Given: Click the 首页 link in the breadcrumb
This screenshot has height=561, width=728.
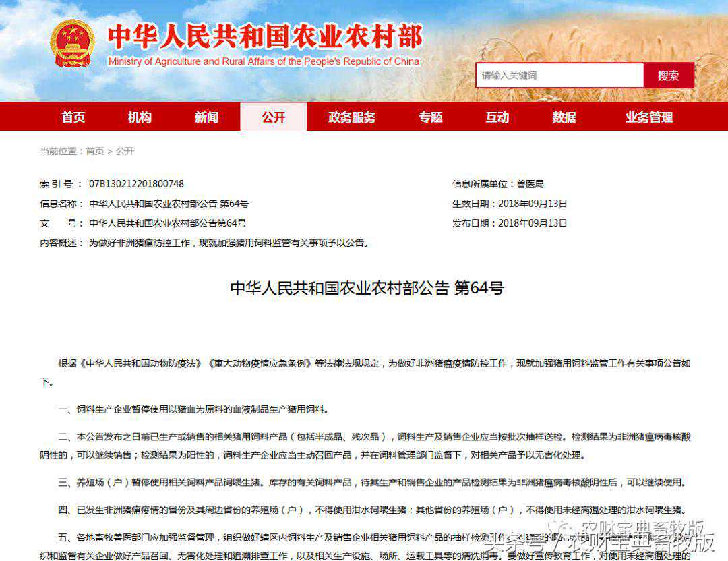Looking at the screenshot, I should click(x=95, y=152).
